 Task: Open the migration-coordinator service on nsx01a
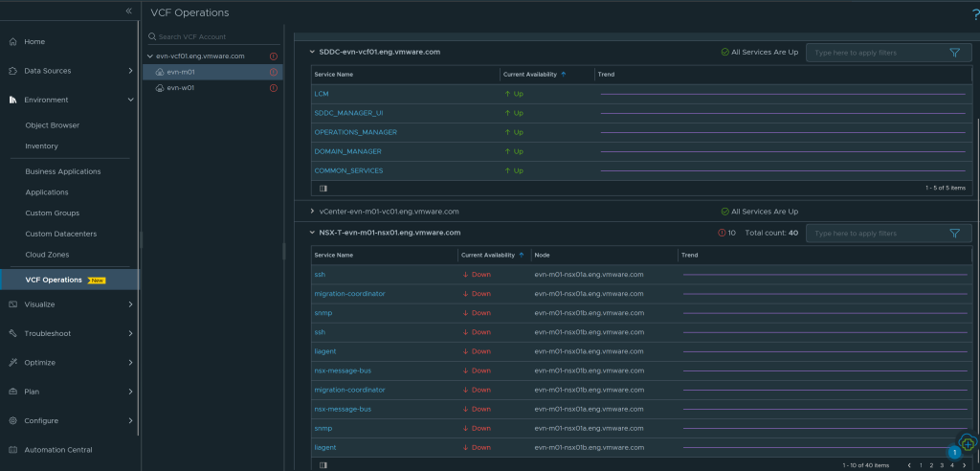point(349,294)
